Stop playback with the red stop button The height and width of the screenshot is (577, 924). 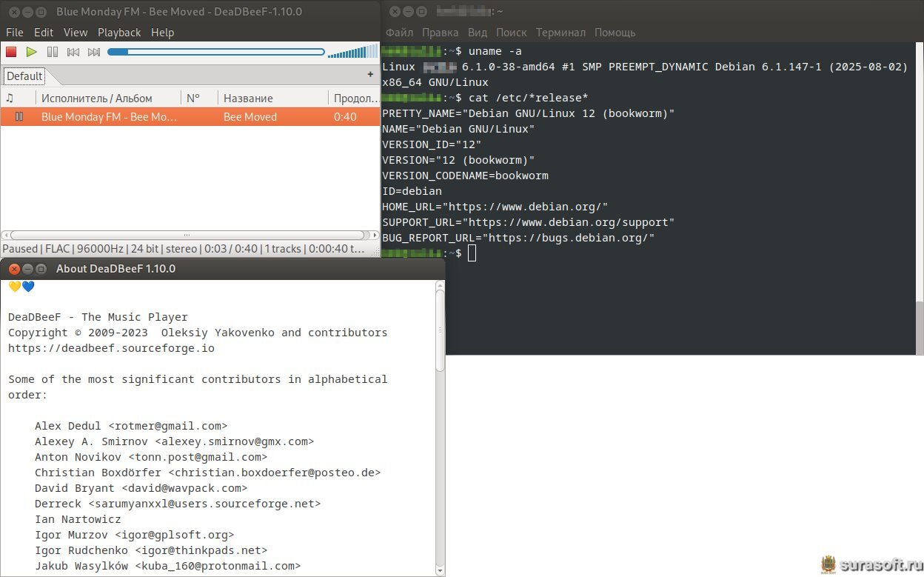tap(11, 52)
